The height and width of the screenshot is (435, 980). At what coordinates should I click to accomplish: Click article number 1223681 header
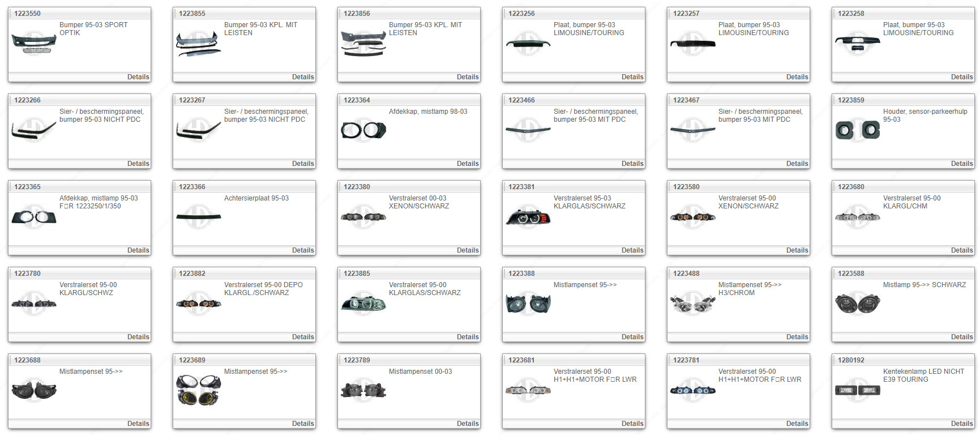(521, 360)
